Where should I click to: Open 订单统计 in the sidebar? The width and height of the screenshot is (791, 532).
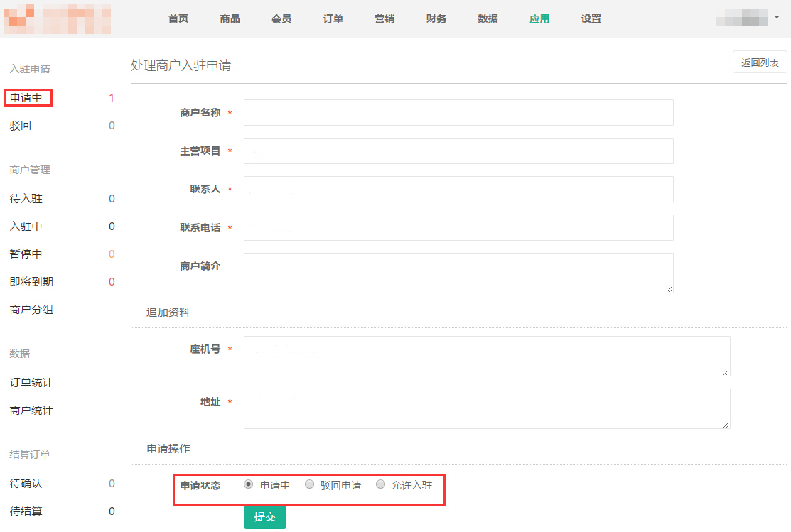pos(31,383)
